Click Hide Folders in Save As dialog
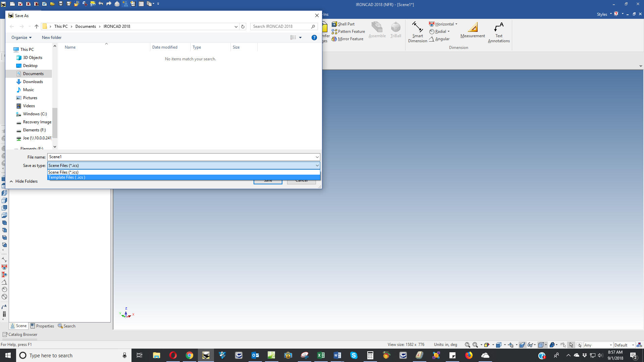 click(23, 181)
